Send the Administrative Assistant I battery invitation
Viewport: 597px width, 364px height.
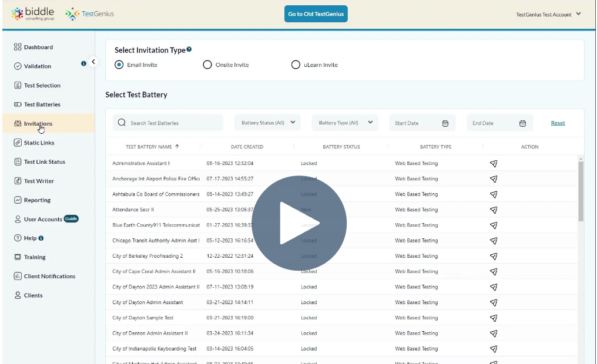(494, 163)
